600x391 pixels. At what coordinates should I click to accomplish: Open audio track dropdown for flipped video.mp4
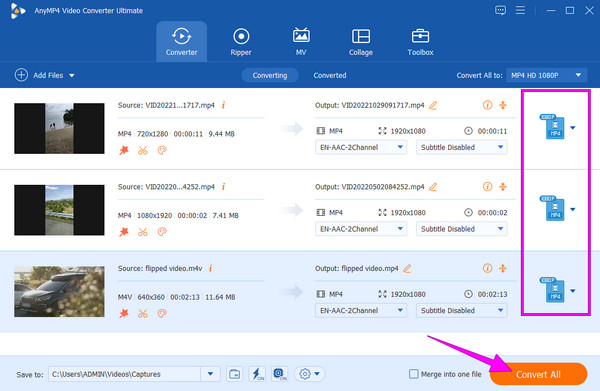click(361, 311)
